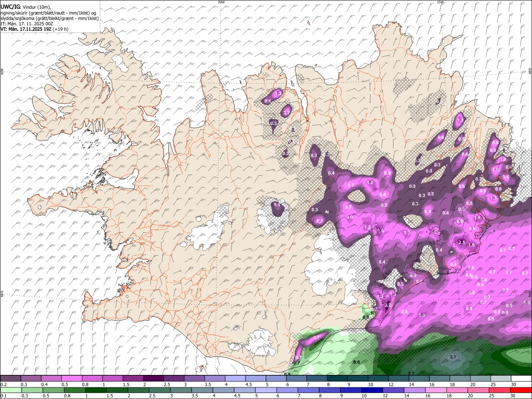Click the '0.1' label in the bottom legend row
The width and height of the screenshot is (532, 399).
tap(3, 396)
